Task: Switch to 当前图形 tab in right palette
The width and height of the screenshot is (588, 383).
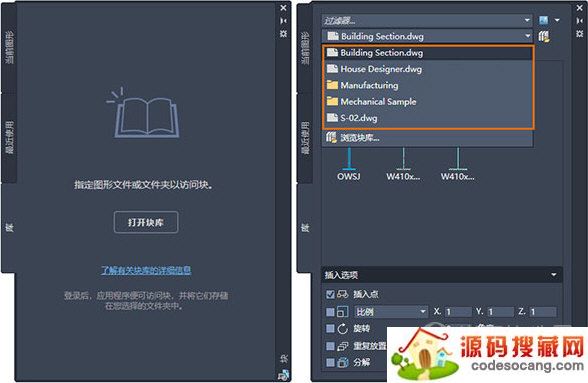Action: coord(305,48)
